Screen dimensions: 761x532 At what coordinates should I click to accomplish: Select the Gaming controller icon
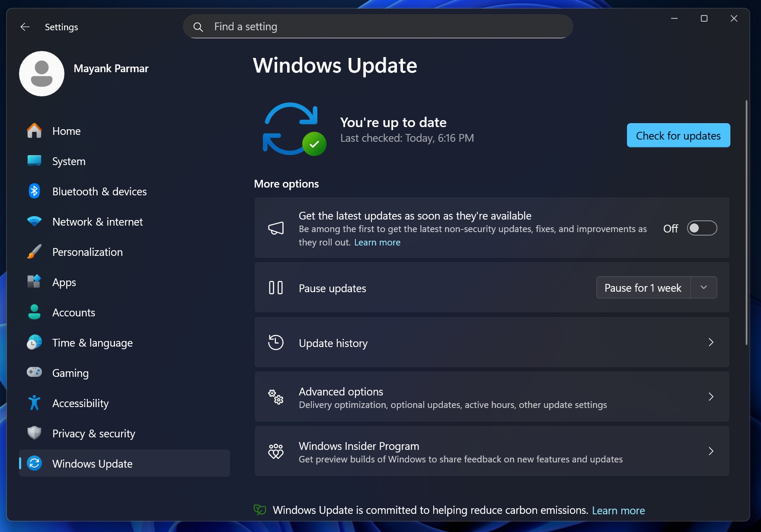click(x=34, y=373)
